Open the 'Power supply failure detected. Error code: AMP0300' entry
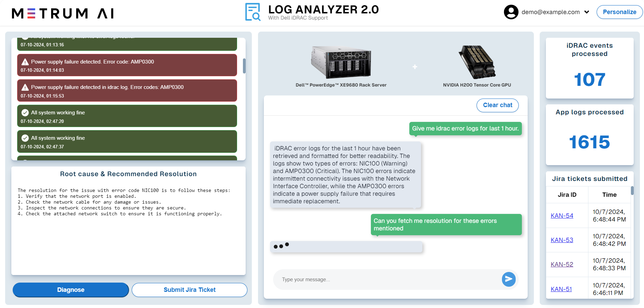The height and width of the screenshot is (308, 644). pos(127,65)
